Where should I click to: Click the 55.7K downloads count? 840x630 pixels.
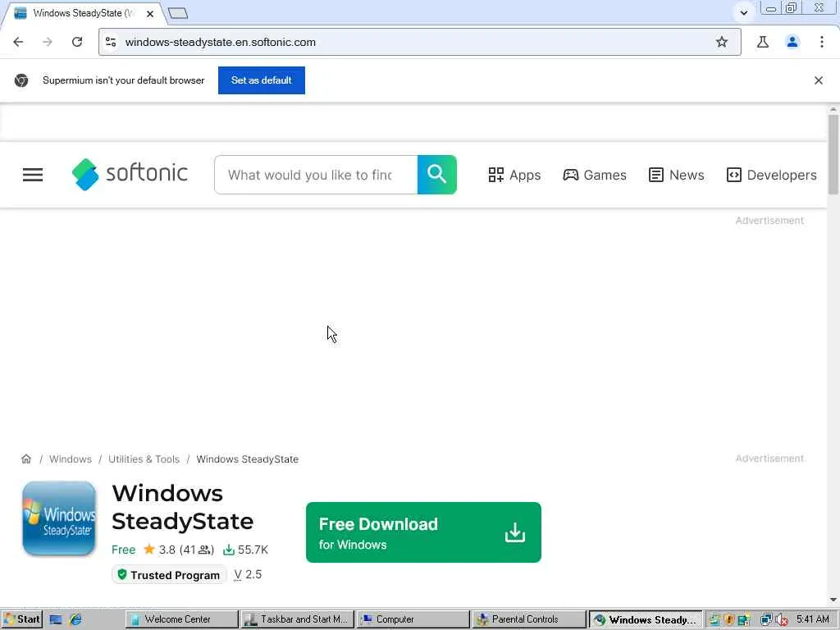click(245, 550)
